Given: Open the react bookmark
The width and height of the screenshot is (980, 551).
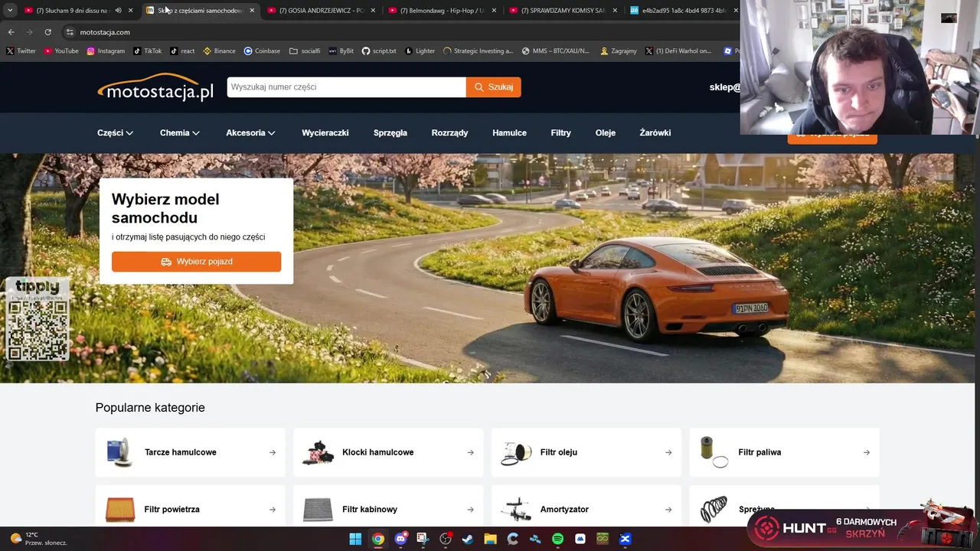Looking at the screenshot, I should point(182,51).
